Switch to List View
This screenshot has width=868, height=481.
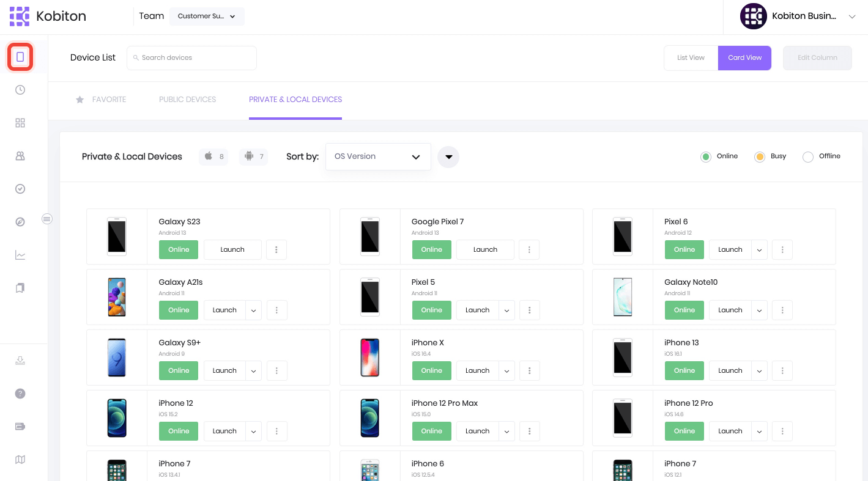[x=691, y=57]
